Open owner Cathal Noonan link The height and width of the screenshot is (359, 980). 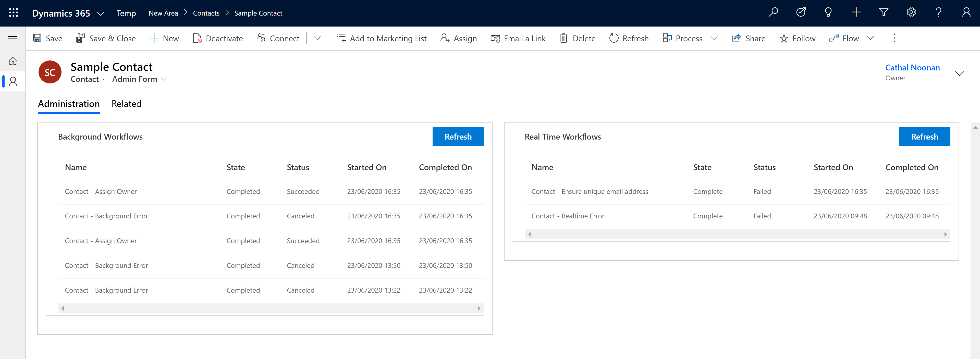click(x=912, y=68)
